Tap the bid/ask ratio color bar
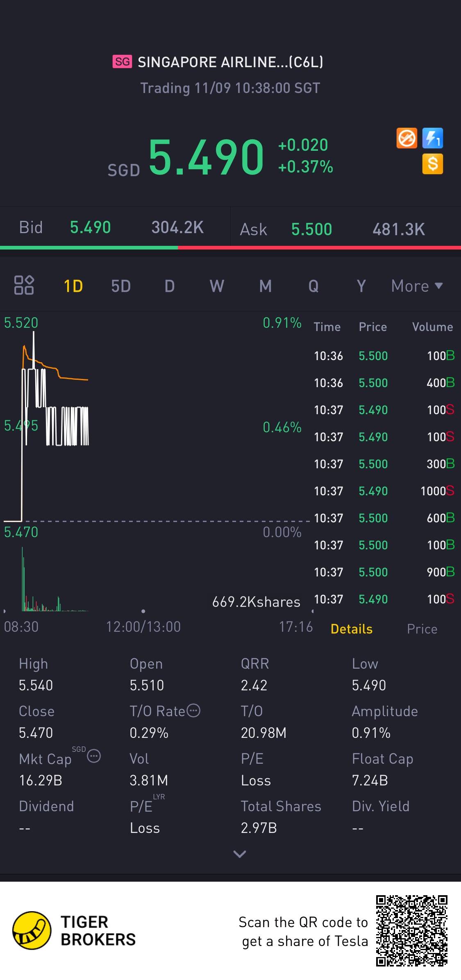461x980 pixels. click(x=230, y=247)
